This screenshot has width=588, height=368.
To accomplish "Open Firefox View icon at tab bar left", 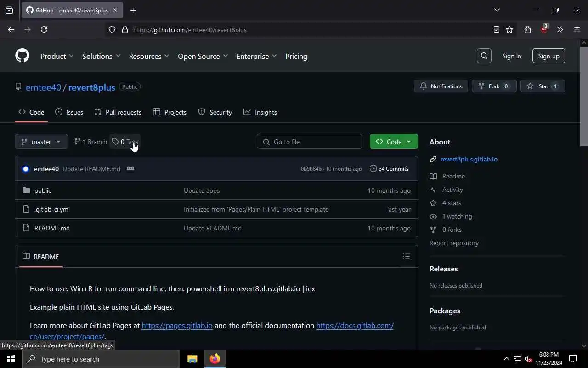I will click(9, 10).
